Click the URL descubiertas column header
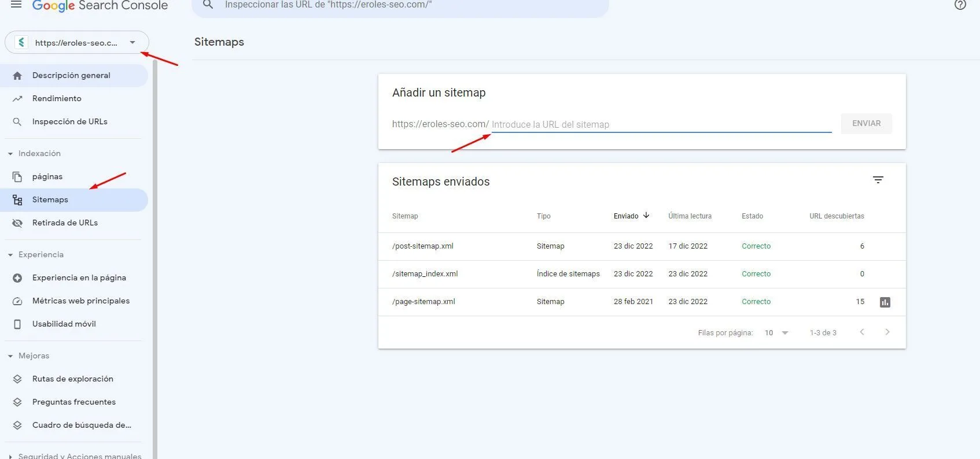Image resolution: width=980 pixels, height=459 pixels. [837, 216]
